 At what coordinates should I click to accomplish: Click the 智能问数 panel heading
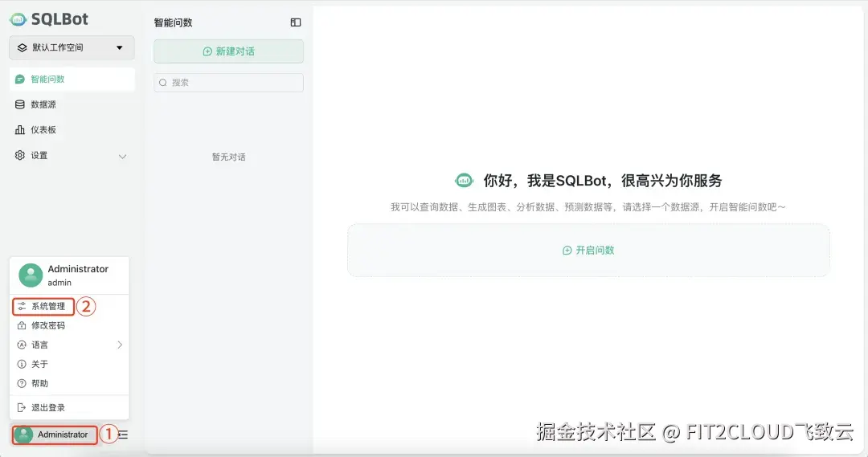[x=174, y=22]
